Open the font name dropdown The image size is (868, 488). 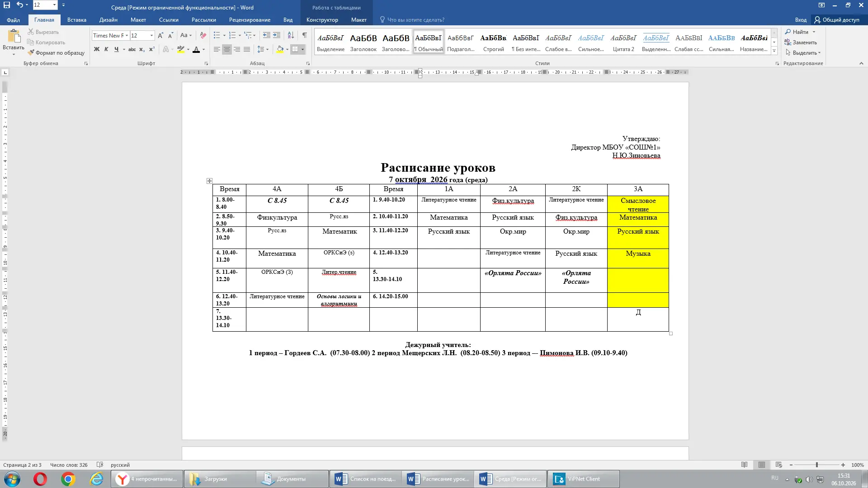pos(127,35)
